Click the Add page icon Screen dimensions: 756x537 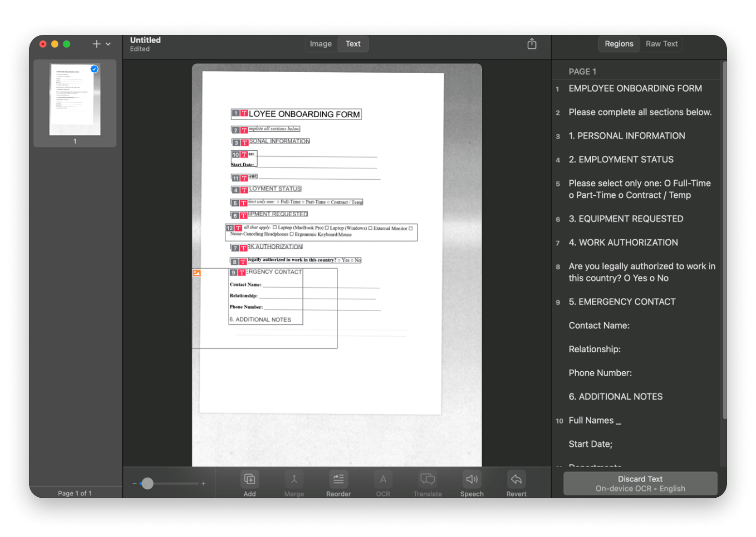tap(249, 479)
